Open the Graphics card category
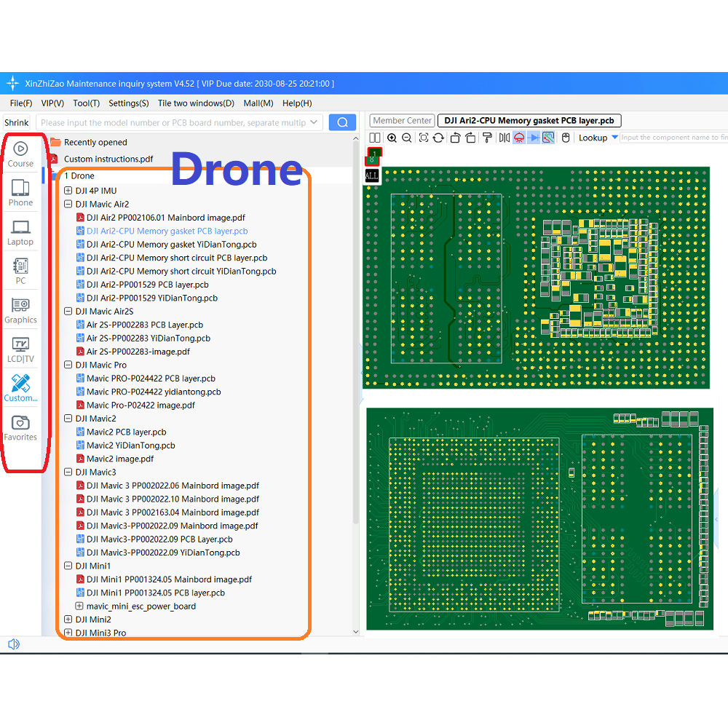The height and width of the screenshot is (728, 728). [x=20, y=310]
